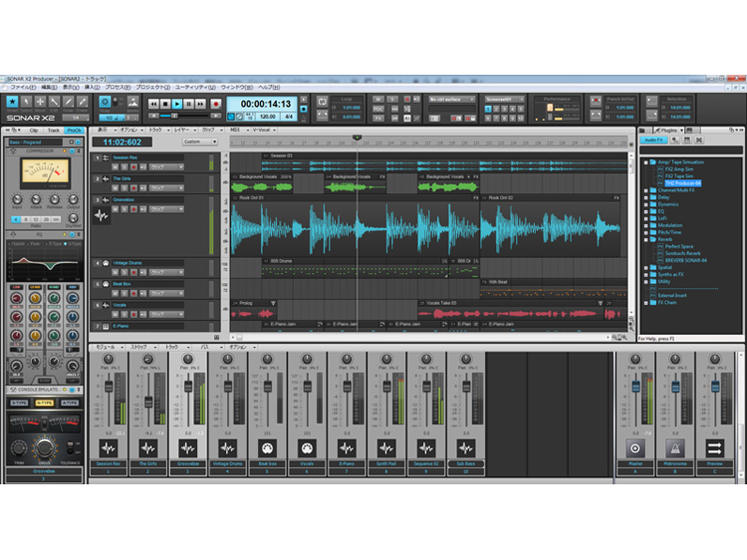Open the control surface dropdown
Screen dimensions: 747x560
[451, 99]
